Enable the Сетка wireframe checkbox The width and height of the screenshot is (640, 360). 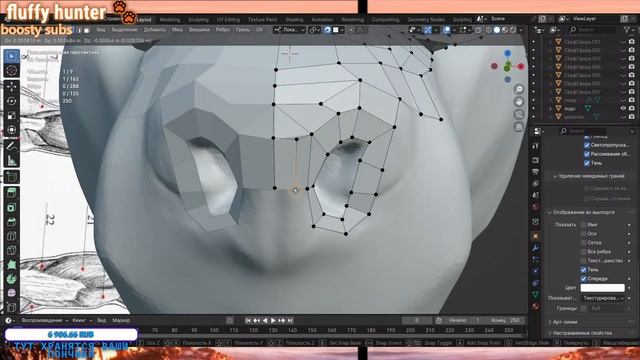pos(583,242)
